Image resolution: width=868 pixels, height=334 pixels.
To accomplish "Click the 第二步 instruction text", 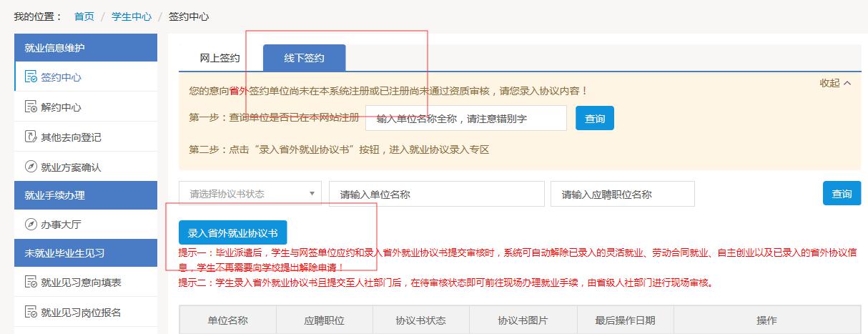I will [339, 149].
